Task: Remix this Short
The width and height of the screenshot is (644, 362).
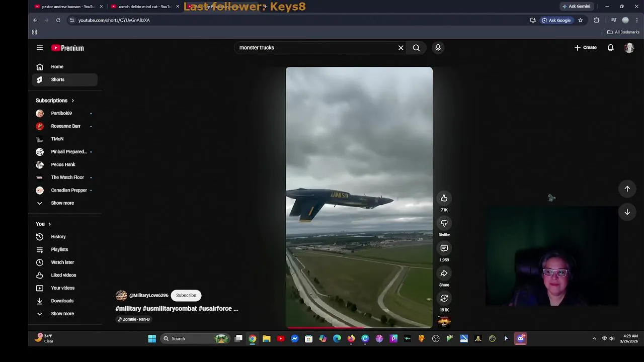Action: coord(444,299)
